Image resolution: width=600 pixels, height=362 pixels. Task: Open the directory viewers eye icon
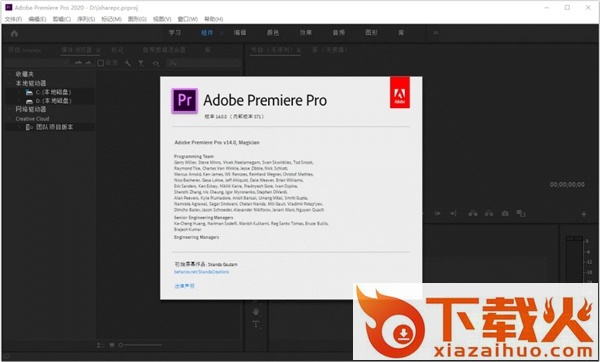(x=156, y=63)
